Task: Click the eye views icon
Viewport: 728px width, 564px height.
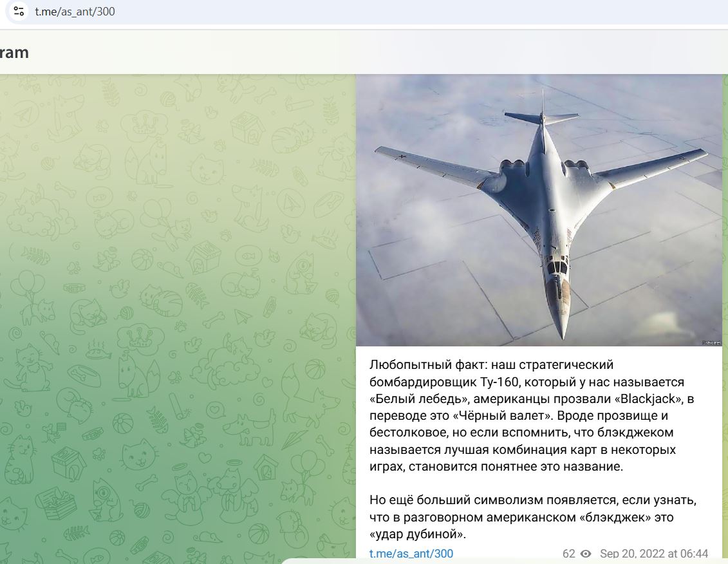Action: (x=586, y=554)
